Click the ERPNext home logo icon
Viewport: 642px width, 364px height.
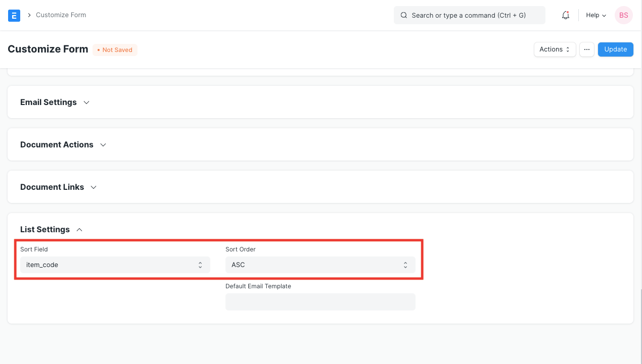coord(14,15)
